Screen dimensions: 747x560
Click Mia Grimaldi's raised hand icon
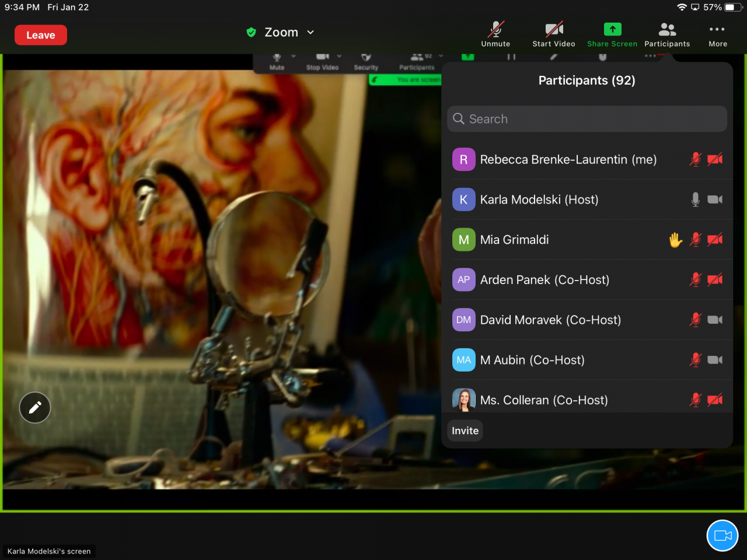[x=675, y=240]
